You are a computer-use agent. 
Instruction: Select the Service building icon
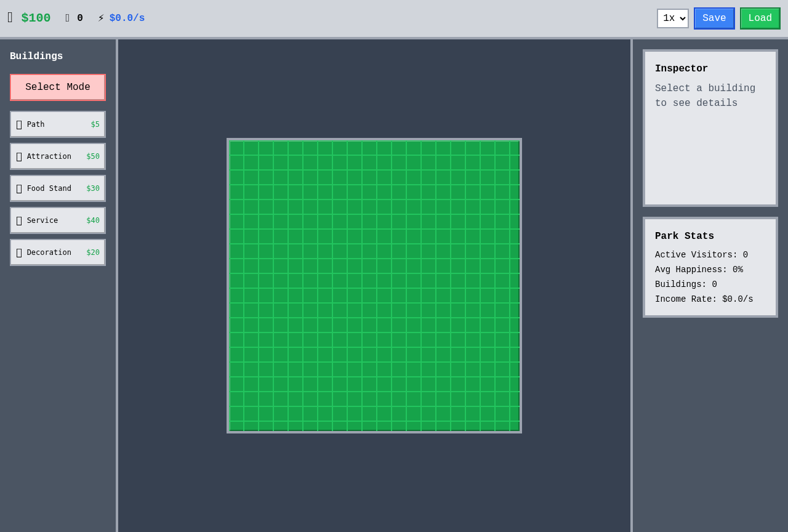(x=18, y=220)
